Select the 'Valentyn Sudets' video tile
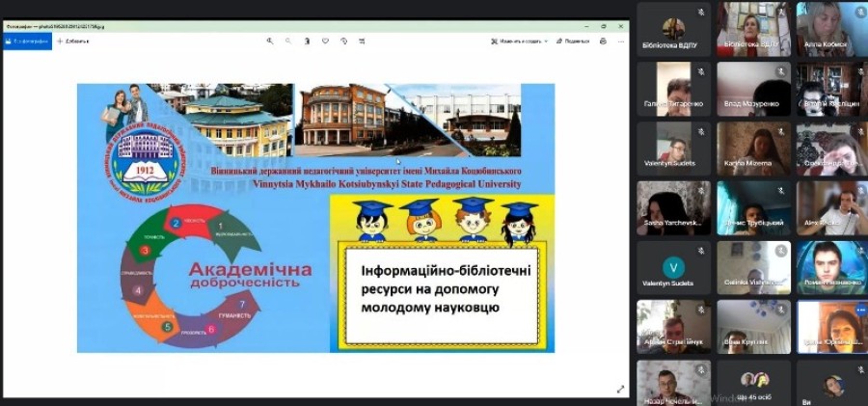Viewport: 868px width, 406px height. point(674,149)
